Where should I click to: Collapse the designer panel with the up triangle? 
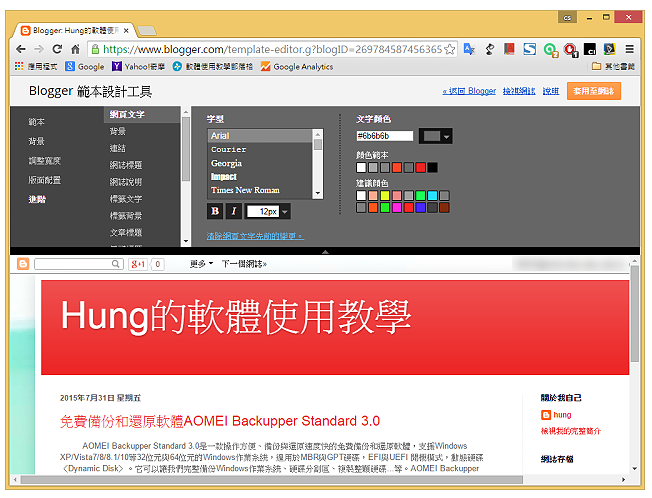coord(325,251)
